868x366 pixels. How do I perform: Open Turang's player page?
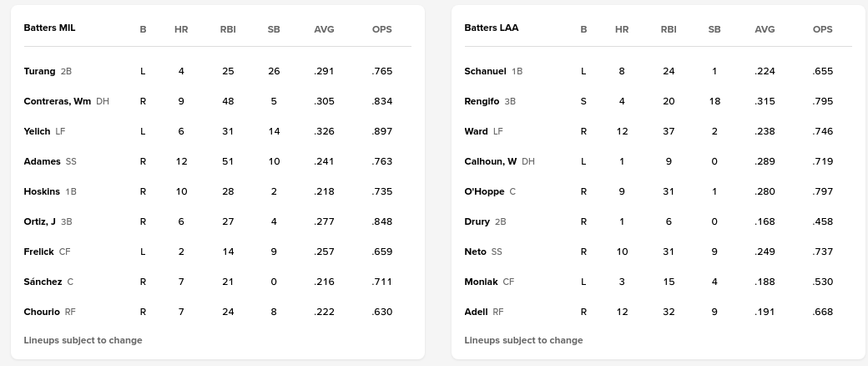point(39,71)
